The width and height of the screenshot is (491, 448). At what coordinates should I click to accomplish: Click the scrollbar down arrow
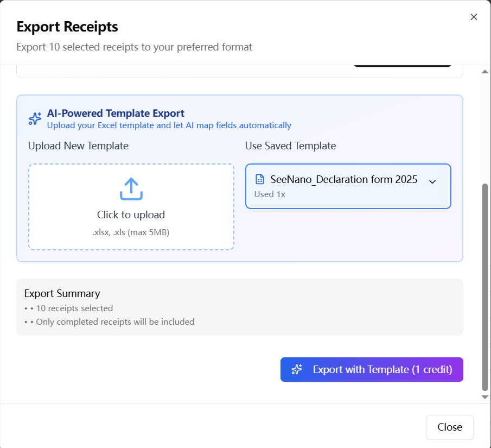coord(484,397)
